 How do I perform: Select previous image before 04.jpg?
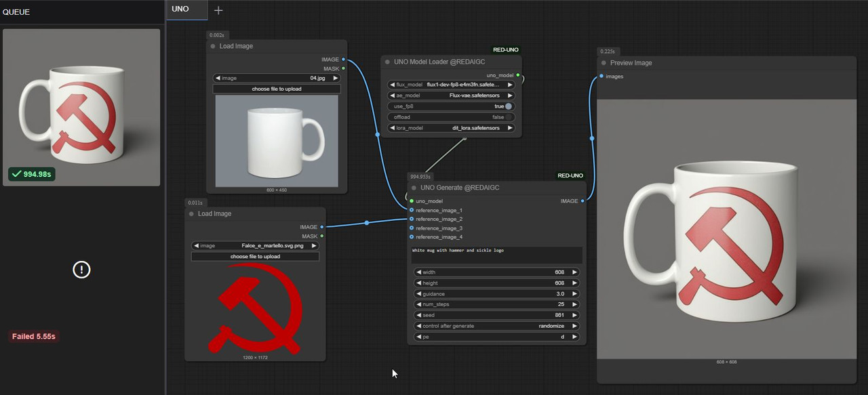click(218, 78)
